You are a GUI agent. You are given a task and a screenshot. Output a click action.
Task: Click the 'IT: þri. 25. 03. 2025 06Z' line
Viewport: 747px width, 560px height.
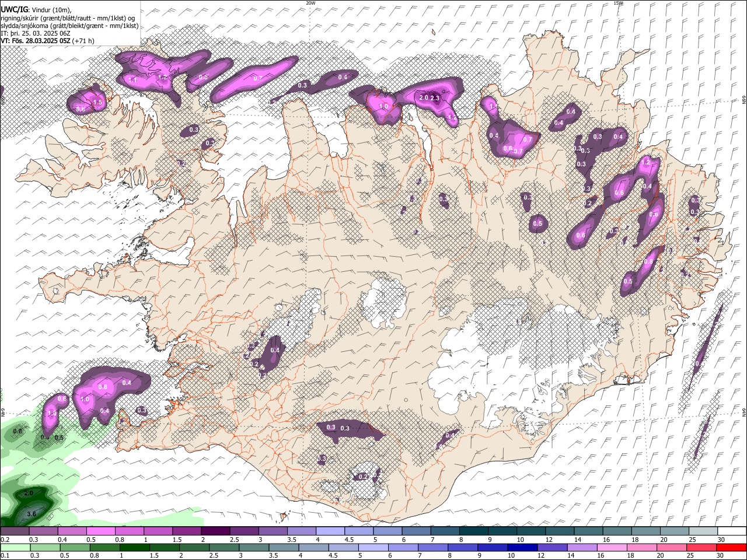click(36, 33)
